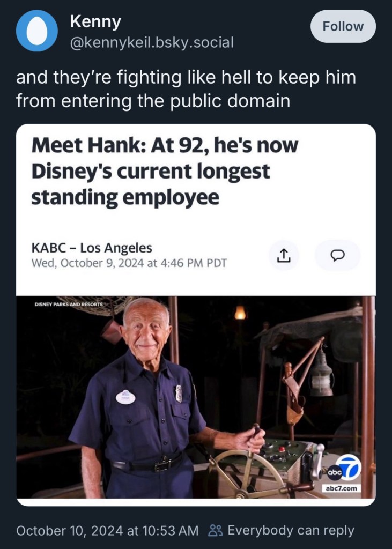Click Hank's name tag in the photo
392x549 pixels.
tap(125, 397)
